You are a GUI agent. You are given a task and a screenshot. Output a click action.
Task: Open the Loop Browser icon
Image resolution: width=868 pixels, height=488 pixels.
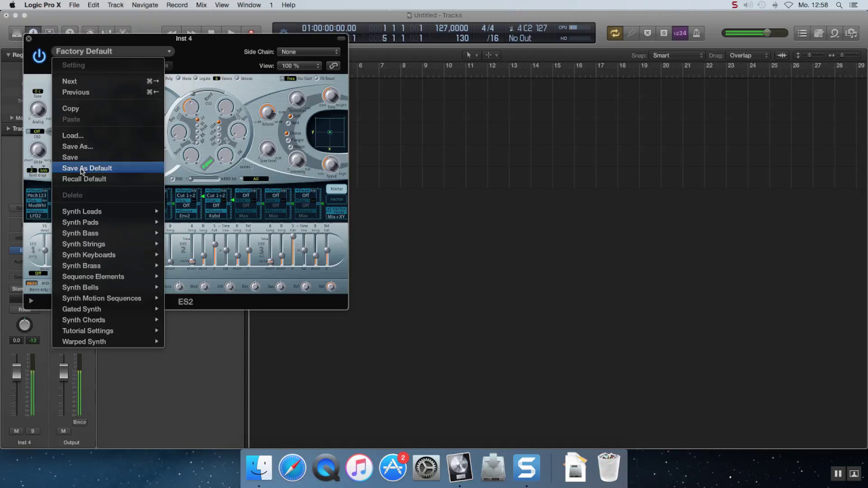[835, 33]
